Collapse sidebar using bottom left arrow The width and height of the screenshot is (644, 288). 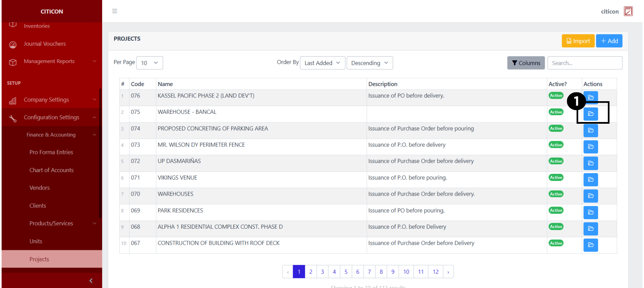click(x=91, y=281)
